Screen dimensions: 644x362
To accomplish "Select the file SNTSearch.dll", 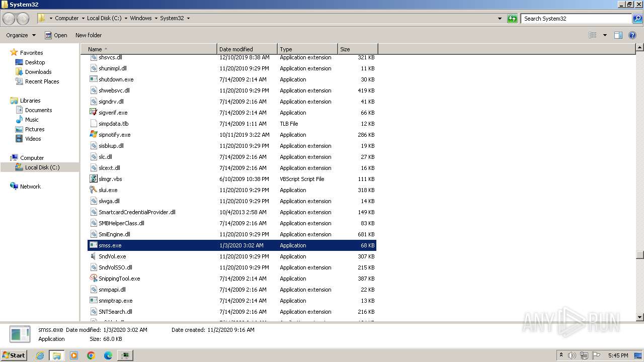I will click(x=115, y=312).
